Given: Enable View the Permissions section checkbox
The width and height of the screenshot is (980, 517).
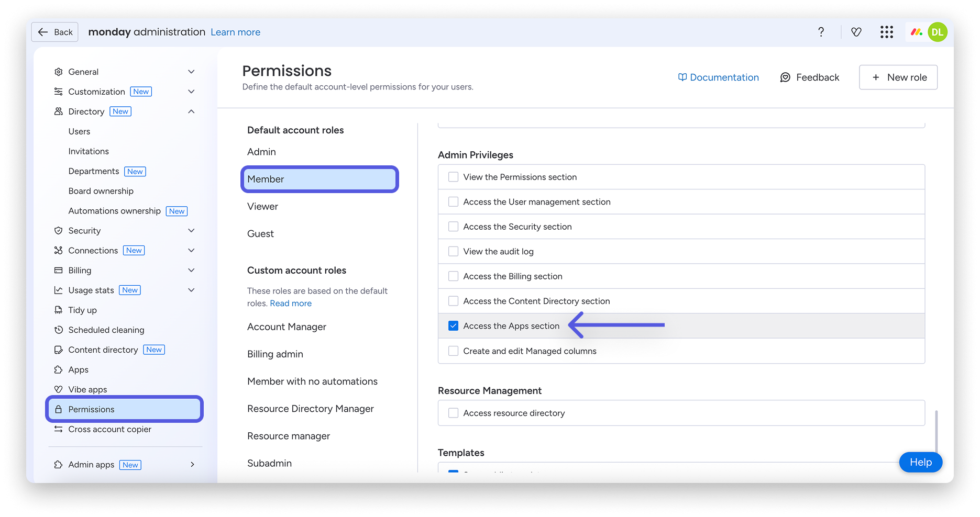Looking at the screenshot, I should tap(454, 177).
